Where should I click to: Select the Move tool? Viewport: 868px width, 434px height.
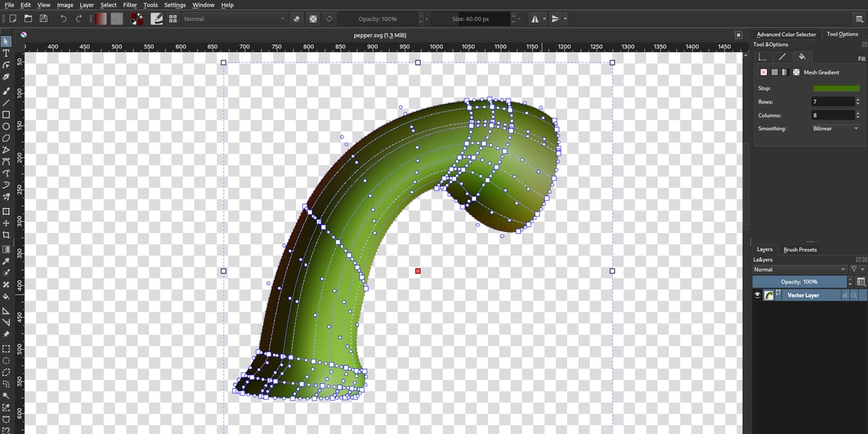point(6,223)
